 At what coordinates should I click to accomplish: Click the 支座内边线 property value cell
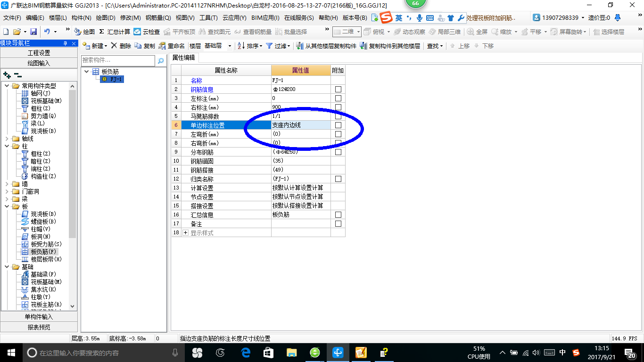click(301, 125)
